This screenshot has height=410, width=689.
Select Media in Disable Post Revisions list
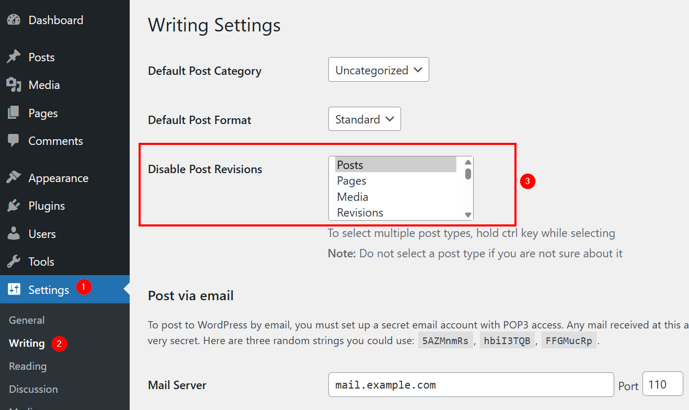click(396, 196)
